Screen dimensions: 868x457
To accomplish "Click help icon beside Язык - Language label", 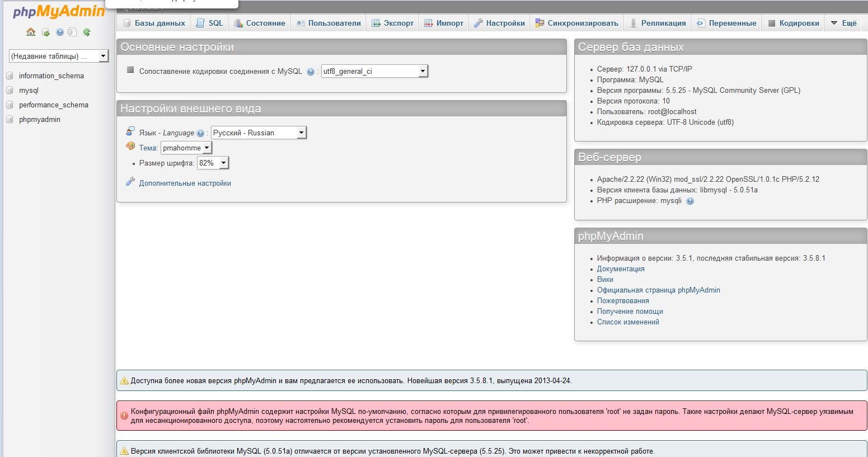I will pyautogui.click(x=200, y=133).
